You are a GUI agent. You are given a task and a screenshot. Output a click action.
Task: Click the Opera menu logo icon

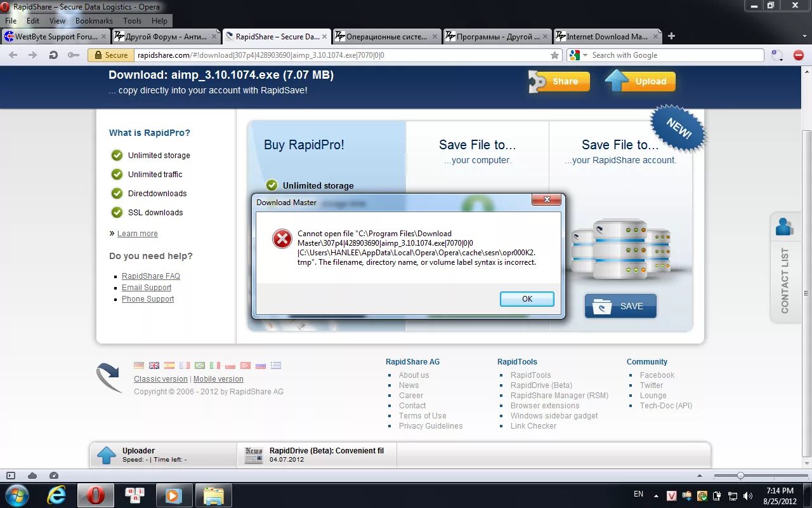[x=5, y=7]
